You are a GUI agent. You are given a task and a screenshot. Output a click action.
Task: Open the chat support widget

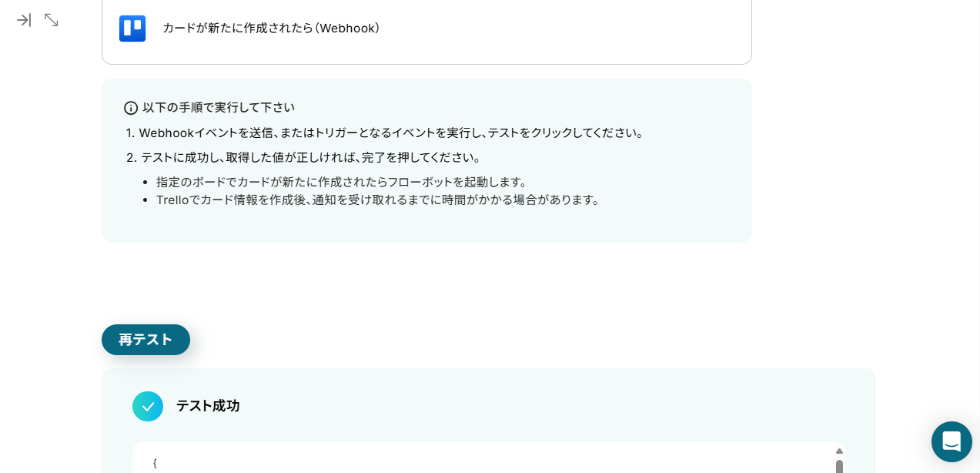(x=952, y=441)
